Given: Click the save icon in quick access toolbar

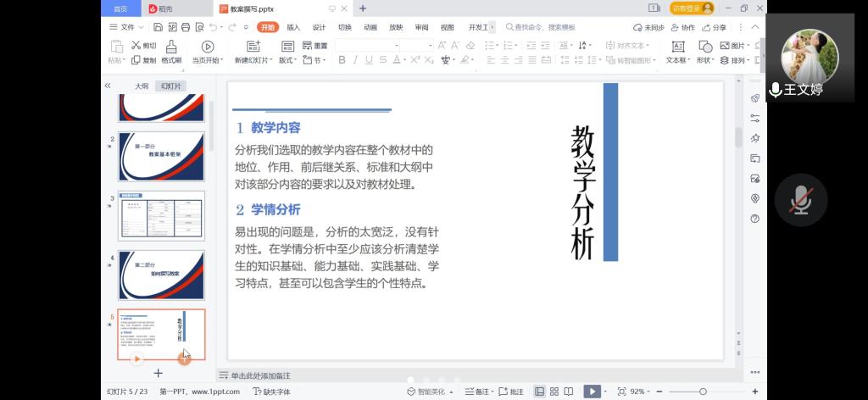Looking at the screenshot, I should [159, 27].
